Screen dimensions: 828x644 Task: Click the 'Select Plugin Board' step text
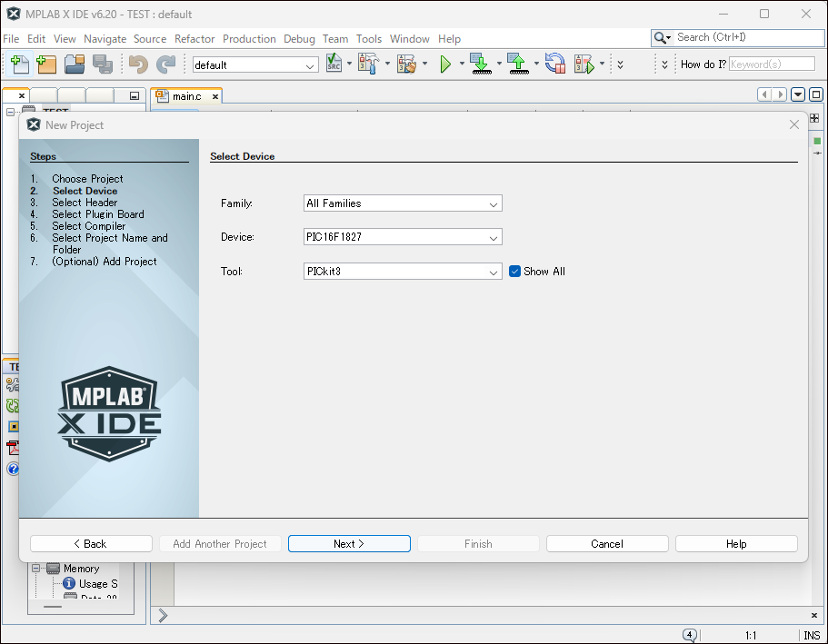tap(97, 214)
